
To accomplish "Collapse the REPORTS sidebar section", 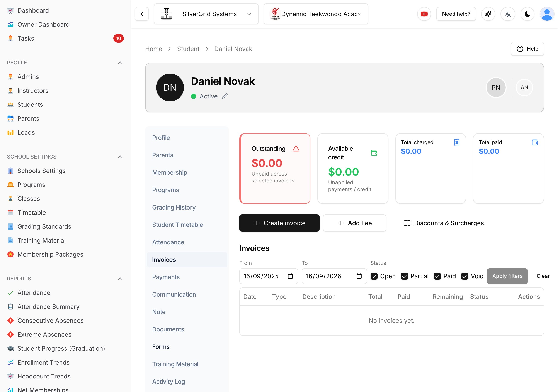I will click(x=120, y=279).
